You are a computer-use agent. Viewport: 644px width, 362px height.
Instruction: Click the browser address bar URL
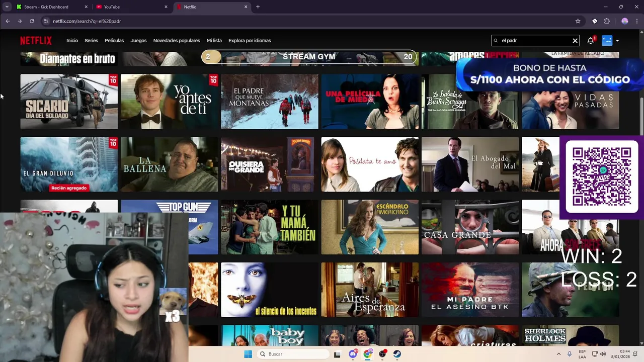pyautogui.click(x=87, y=21)
